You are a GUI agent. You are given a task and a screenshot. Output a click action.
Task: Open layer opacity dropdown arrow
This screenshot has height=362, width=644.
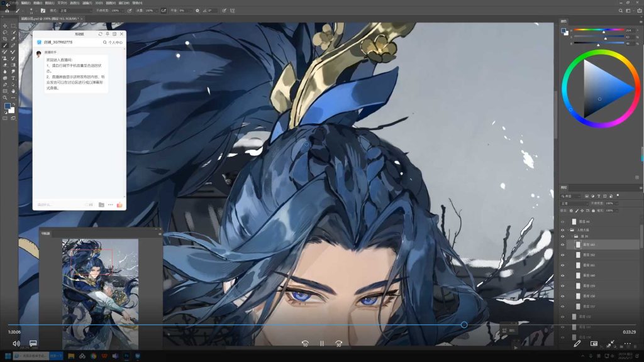[616, 203]
